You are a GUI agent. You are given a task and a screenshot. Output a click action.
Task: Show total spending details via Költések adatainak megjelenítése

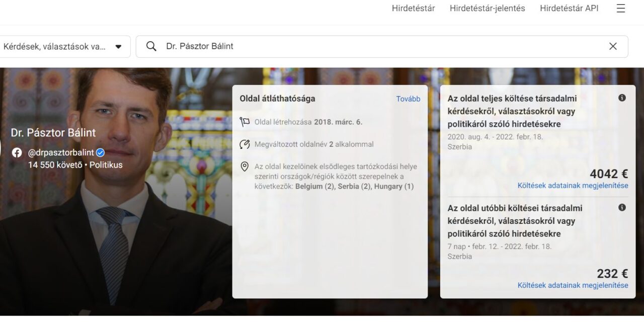(573, 185)
